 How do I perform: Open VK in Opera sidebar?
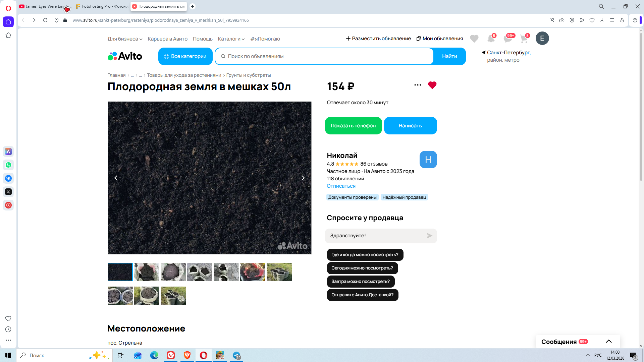8,178
